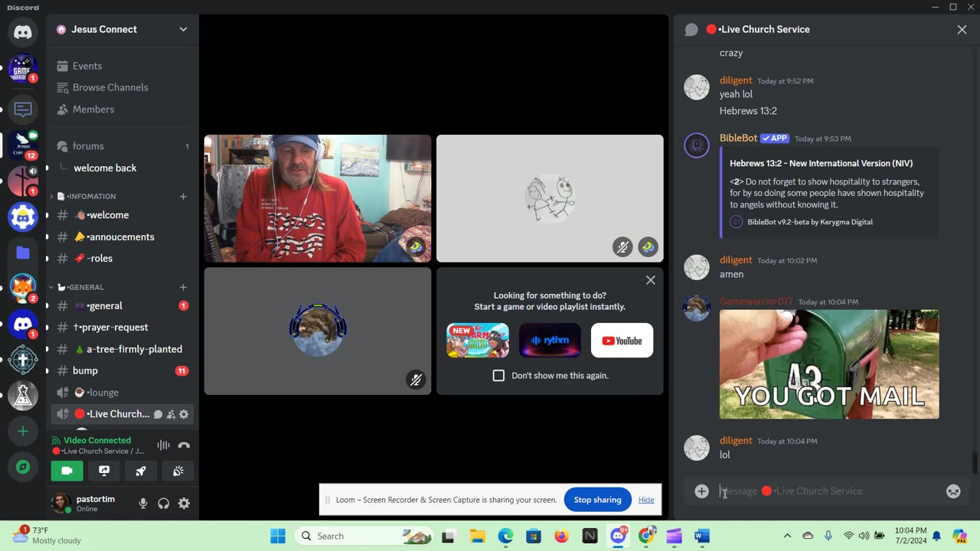The image size is (980, 551).
Task: Create channel in INFOMATION with plus
Action: pos(183,197)
